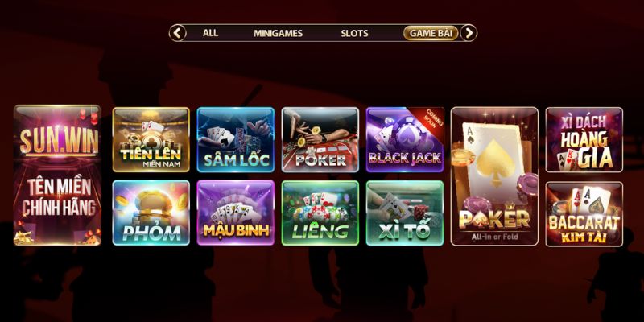
Task: Switch to the SLOTS tab
Action: click(x=354, y=33)
